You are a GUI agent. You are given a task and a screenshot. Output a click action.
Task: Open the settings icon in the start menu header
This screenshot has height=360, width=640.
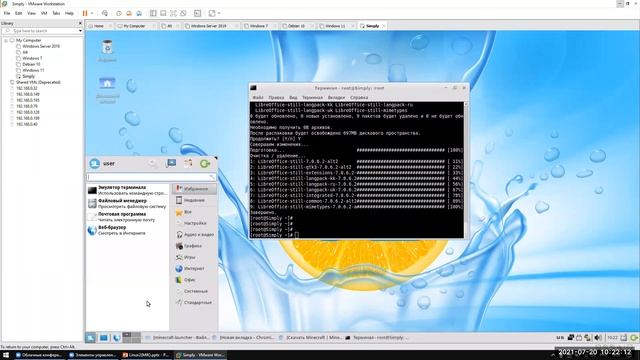coord(153,164)
